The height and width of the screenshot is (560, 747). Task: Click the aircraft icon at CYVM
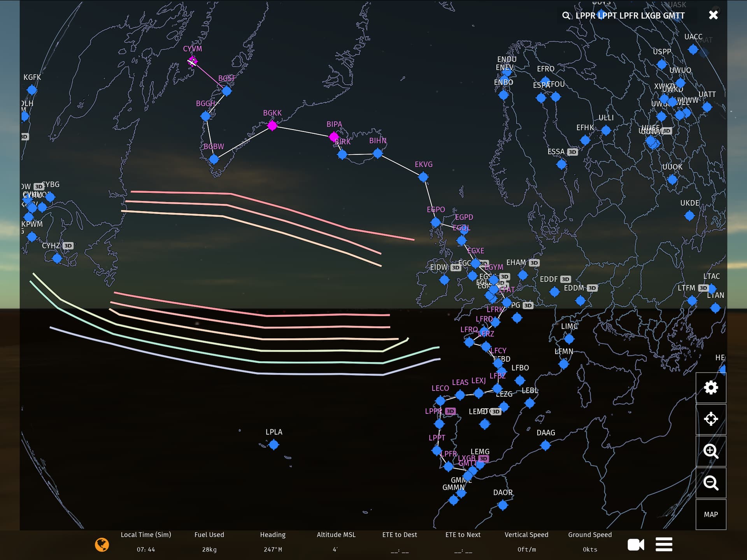pos(192,61)
